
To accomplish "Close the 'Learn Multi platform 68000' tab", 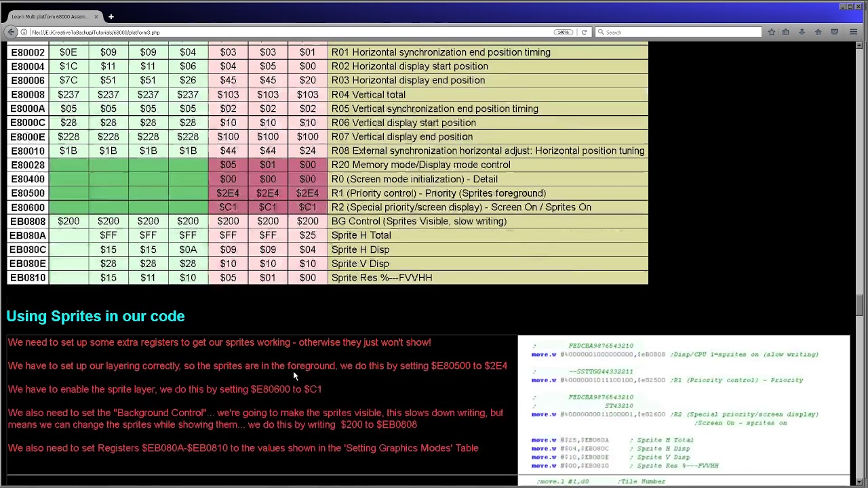I will (x=96, y=16).
